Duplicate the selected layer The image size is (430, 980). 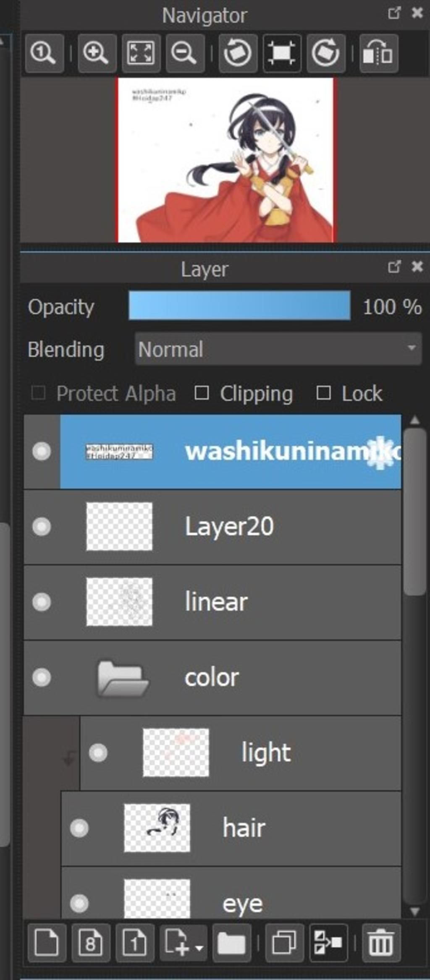point(285,943)
